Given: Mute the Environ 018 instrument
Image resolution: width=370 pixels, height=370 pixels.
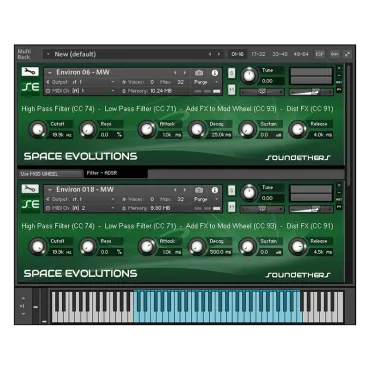Looking at the screenshot, I should click(x=231, y=207).
